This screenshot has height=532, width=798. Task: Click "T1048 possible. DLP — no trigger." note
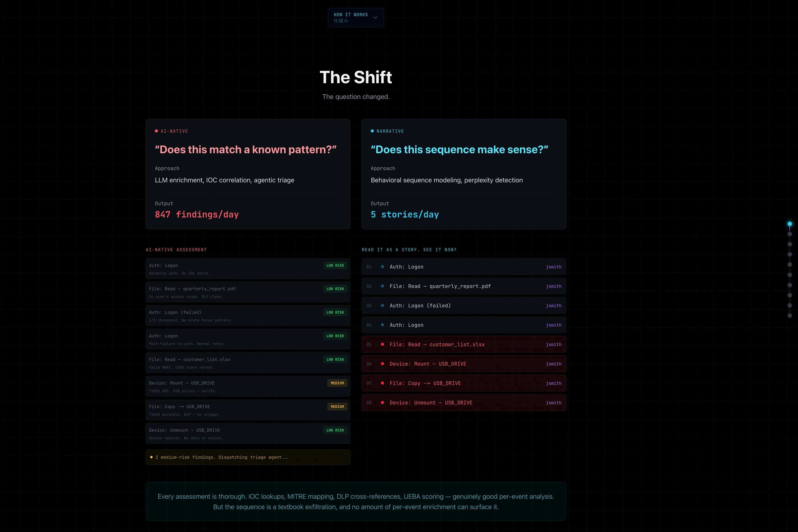click(185, 415)
